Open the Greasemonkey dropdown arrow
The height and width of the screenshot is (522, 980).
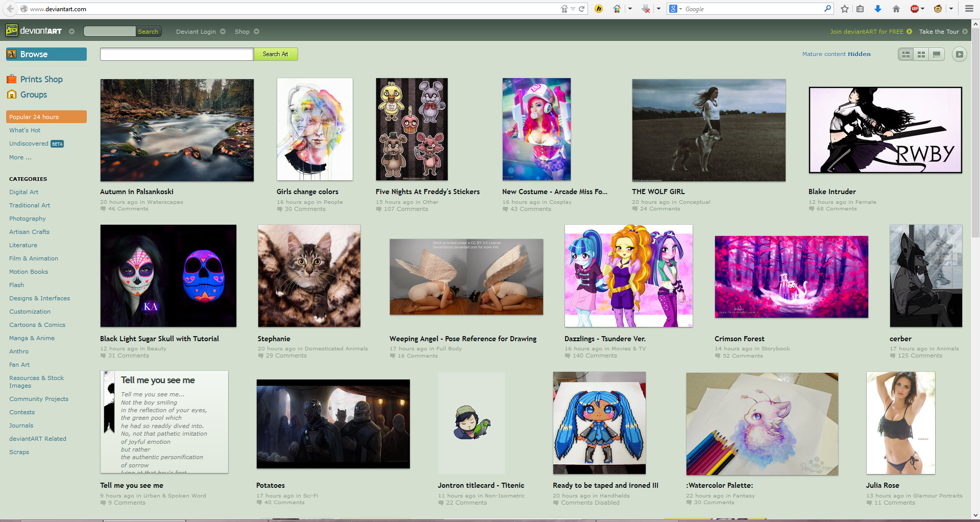(951, 9)
